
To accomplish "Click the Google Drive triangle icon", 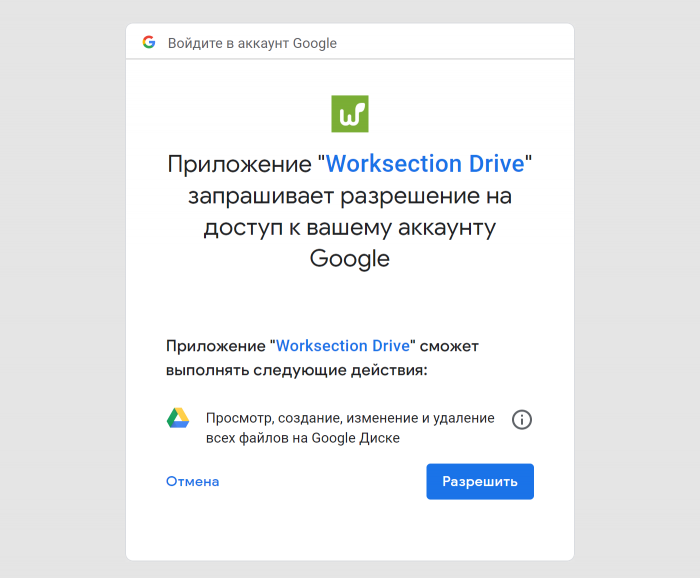I will click(x=178, y=419).
